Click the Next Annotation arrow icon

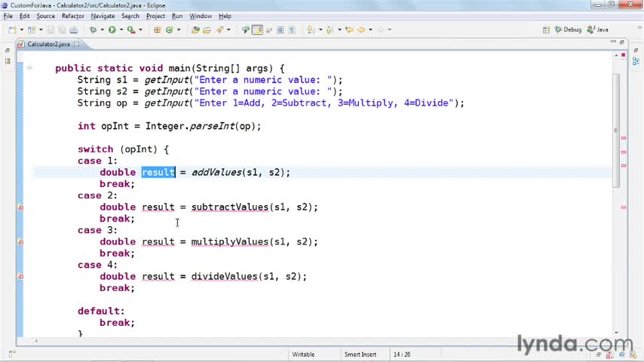click(311, 30)
